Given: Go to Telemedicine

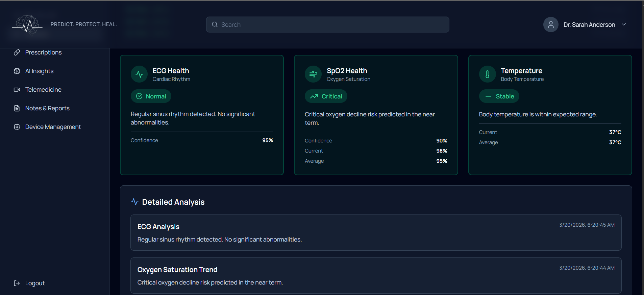Looking at the screenshot, I should (43, 90).
